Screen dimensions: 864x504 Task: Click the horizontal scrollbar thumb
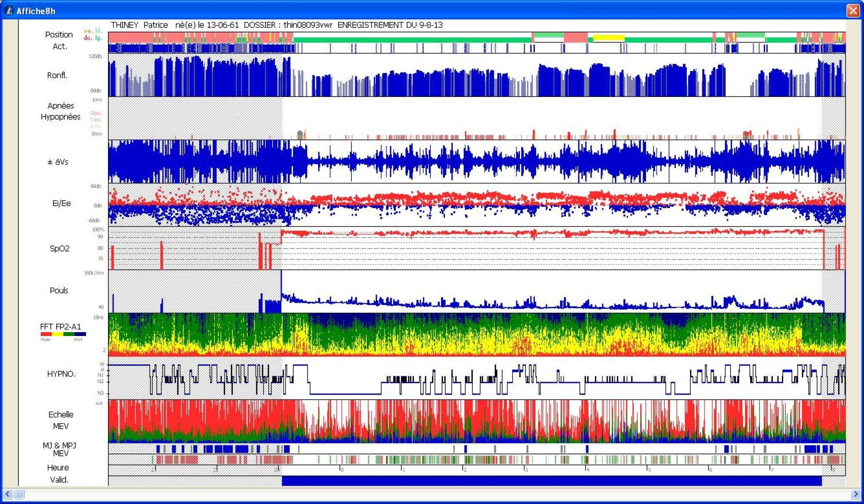pyautogui.click(x=19, y=493)
